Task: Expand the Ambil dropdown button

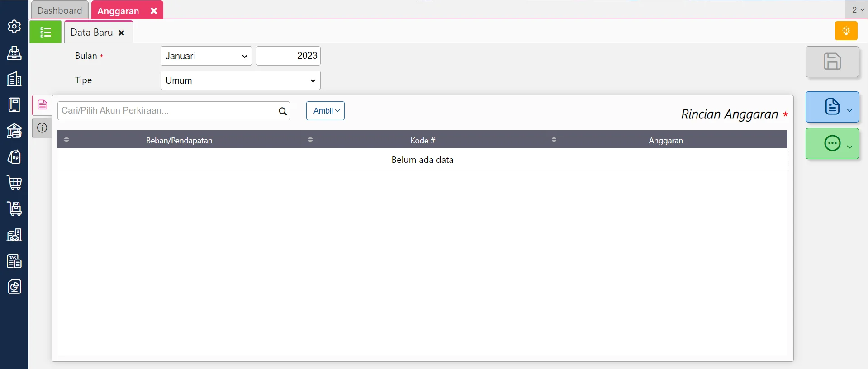Action: pos(325,111)
